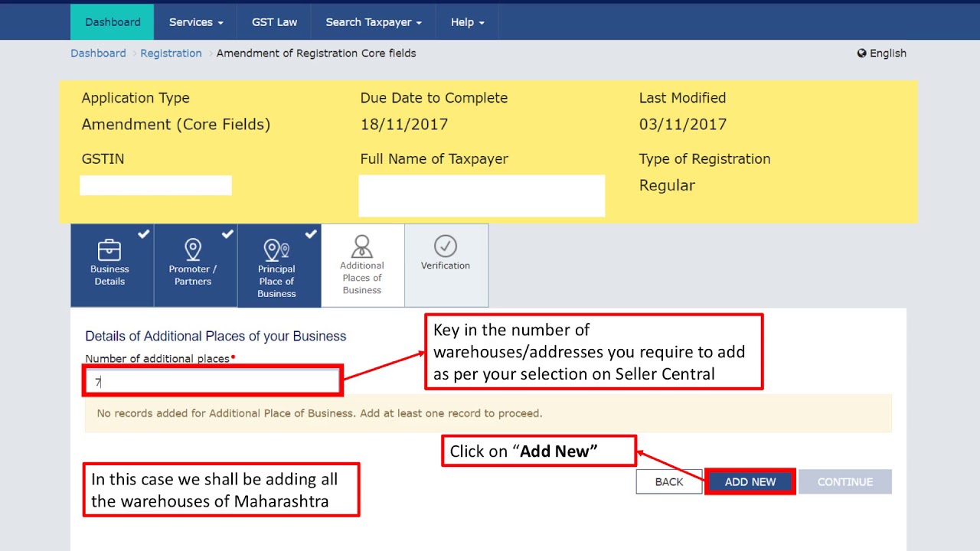Click the greyed-out CONTINUE button

(844, 482)
